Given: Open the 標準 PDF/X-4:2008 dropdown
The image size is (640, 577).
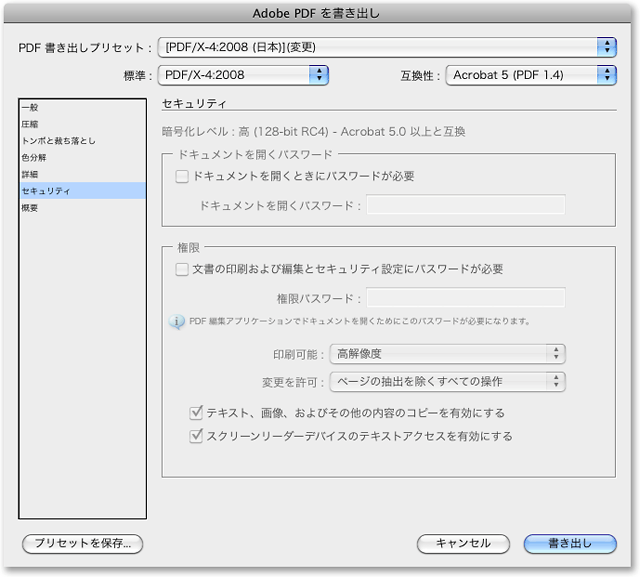Looking at the screenshot, I should 243,74.
